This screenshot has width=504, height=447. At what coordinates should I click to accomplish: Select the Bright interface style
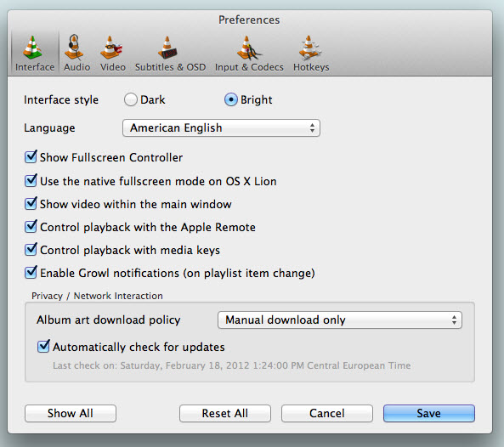[x=231, y=99]
